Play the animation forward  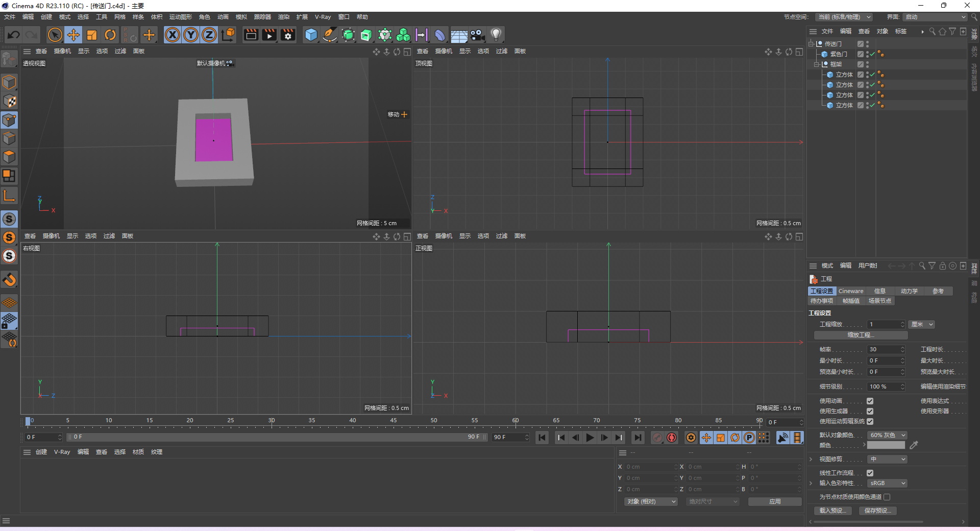590,438
